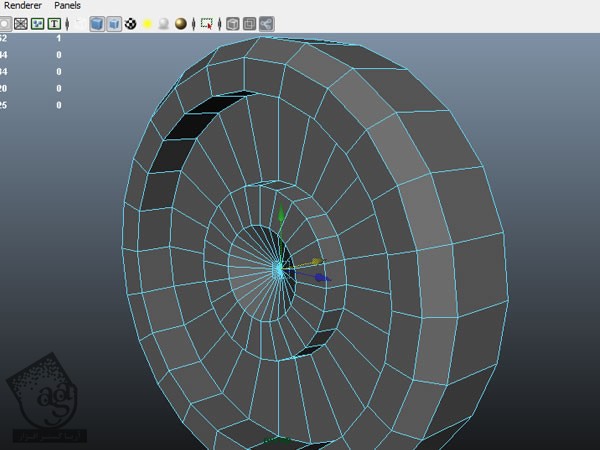Click the blue Z-axis manipulator arrow

320,277
